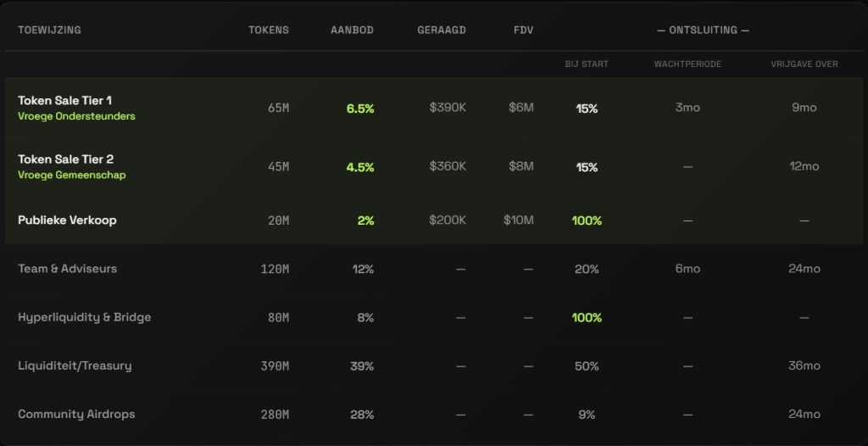Click the Publieke Verkoop row label
Screen dimensions: 868x446
coord(67,220)
